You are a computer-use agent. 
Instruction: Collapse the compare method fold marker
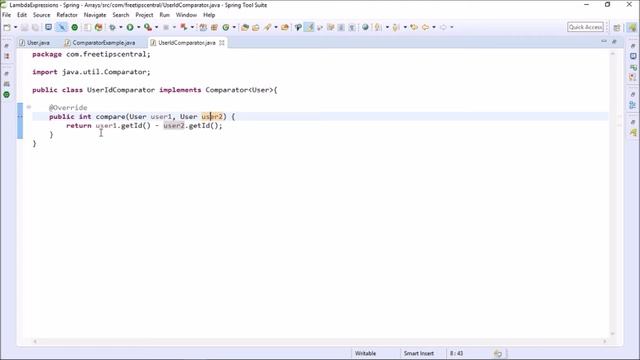pos(29,107)
